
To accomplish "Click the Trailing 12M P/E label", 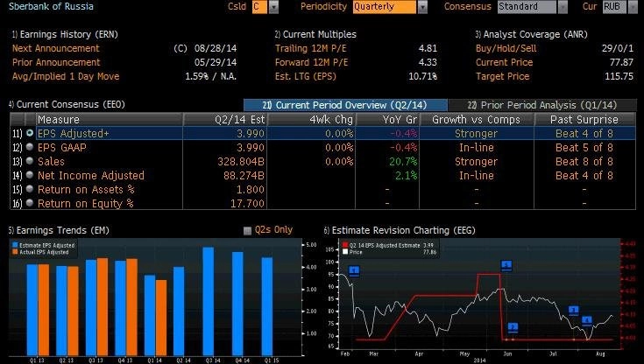I will click(311, 48).
